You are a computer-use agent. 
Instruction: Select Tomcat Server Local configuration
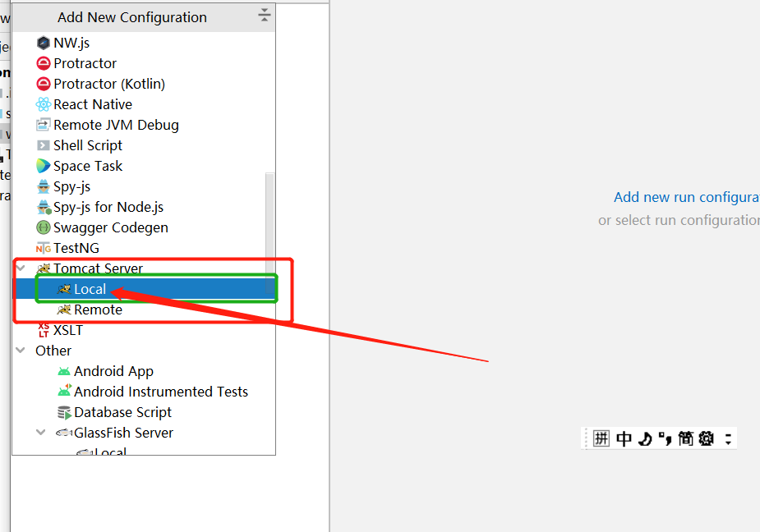(x=145, y=289)
